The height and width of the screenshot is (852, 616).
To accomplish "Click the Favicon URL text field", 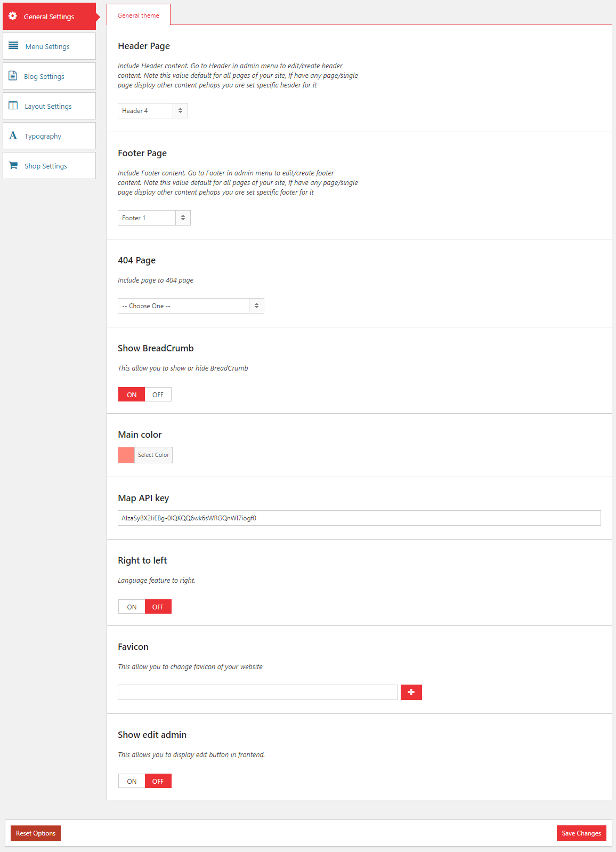I will (258, 692).
